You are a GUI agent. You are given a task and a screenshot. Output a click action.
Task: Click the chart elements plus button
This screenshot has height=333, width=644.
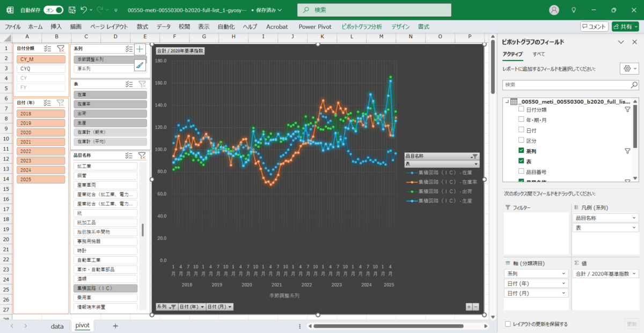tap(140, 49)
